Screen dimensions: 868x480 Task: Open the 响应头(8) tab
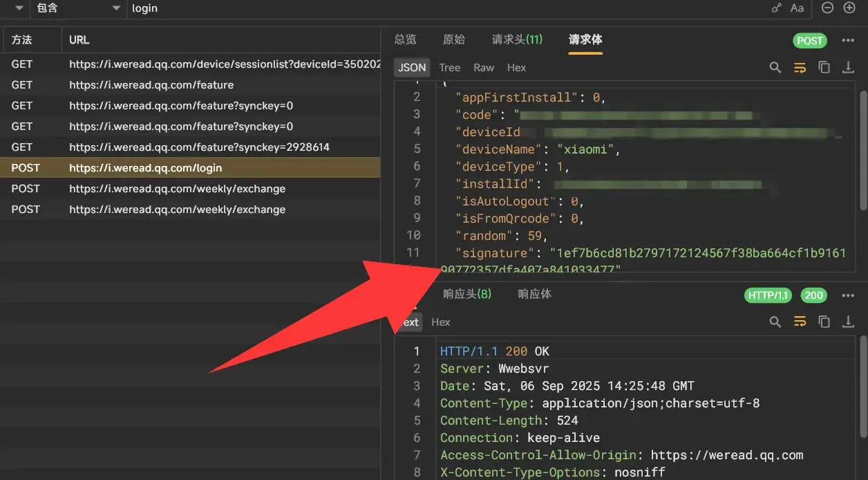point(467,294)
